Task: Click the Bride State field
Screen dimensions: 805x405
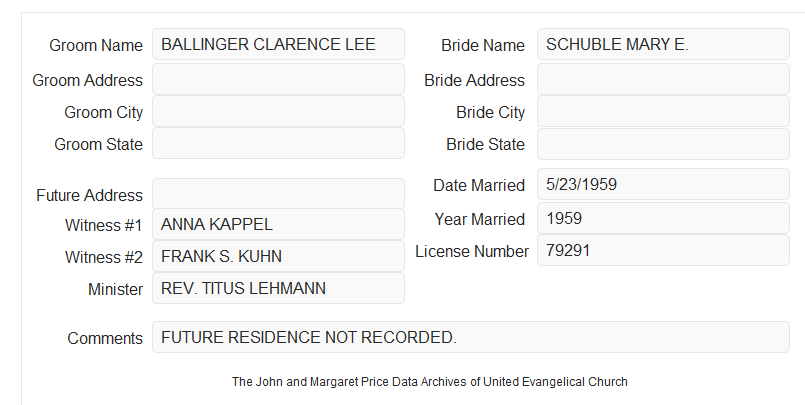Action: 663,144
